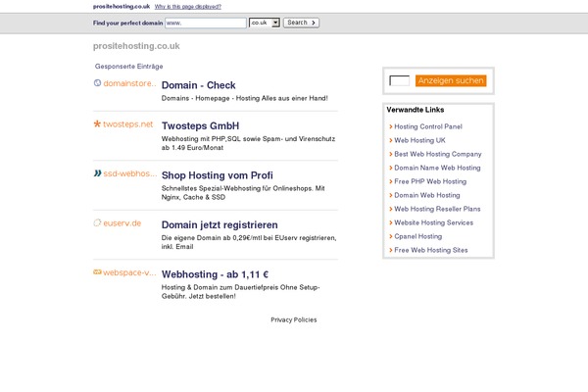Viewport: 588px width, 392px height.
Task: Click the 'Verwandte Links' heading
Action: point(416,110)
